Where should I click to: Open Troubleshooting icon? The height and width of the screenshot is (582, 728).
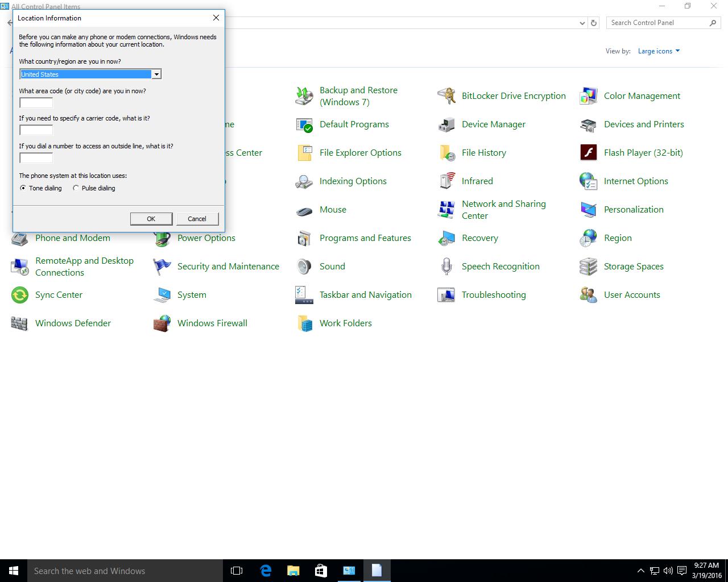[446, 295]
